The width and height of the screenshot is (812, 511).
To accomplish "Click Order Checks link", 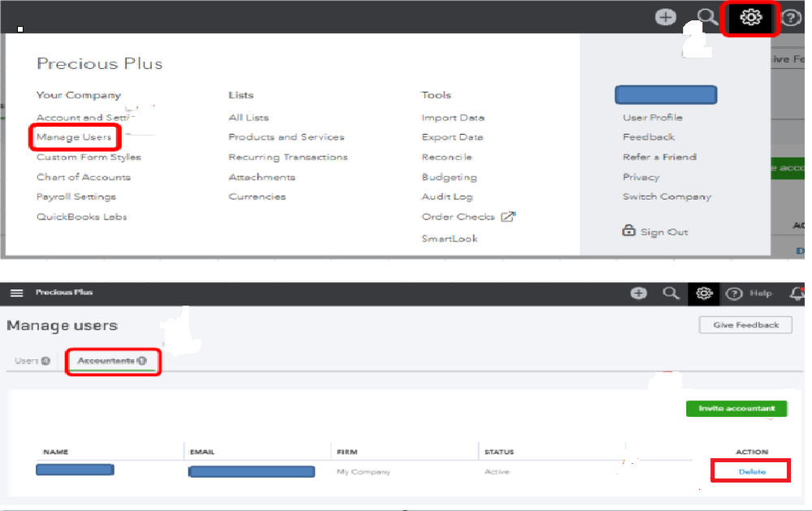I will tap(458, 217).
